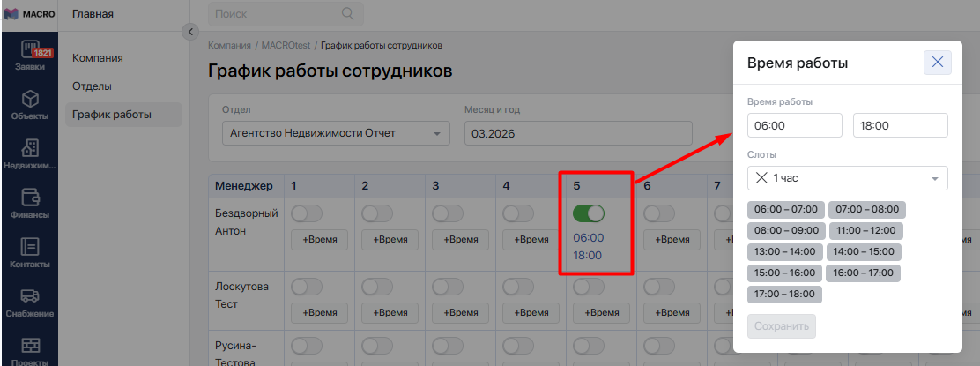
Task: Close the Время работы panel
Action: coord(937,63)
